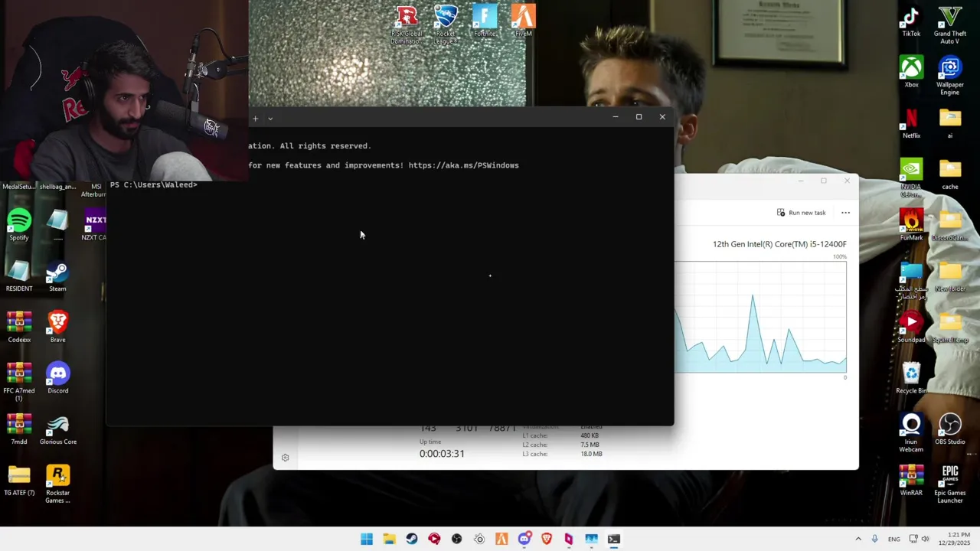The height and width of the screenshot is (551, 980).
Task: Maximize the terminal window
Action: [x=639, y=117]
